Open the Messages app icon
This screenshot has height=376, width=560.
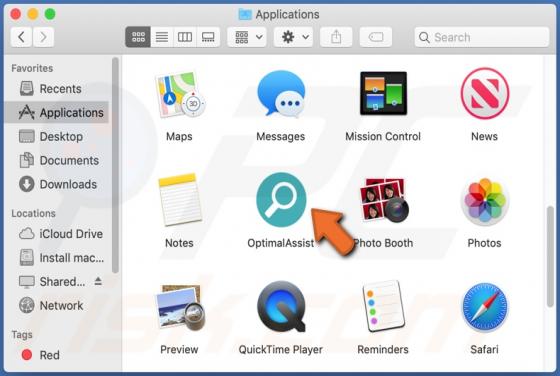coord(281,94)
